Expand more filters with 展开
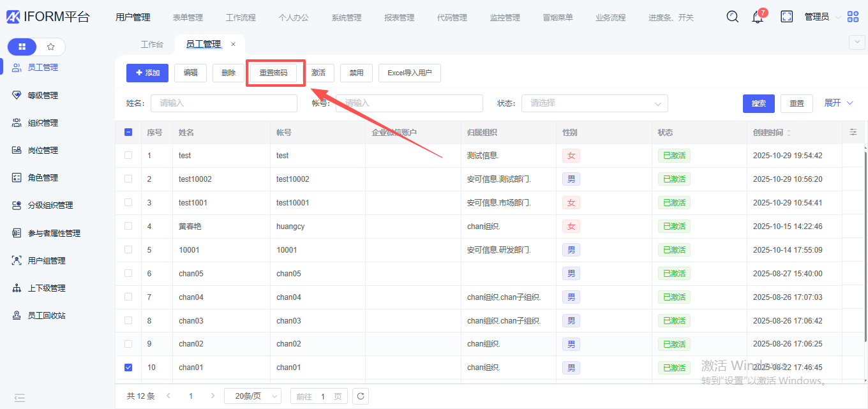The width and height of the screenshot is (868, 409). click(x=838, y=103)
